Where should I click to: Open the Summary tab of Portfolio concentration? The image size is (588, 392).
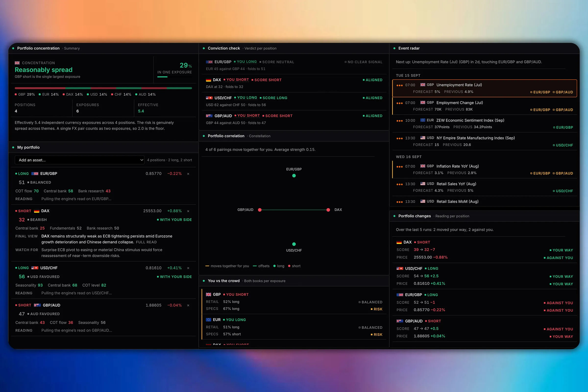[72, 48]
